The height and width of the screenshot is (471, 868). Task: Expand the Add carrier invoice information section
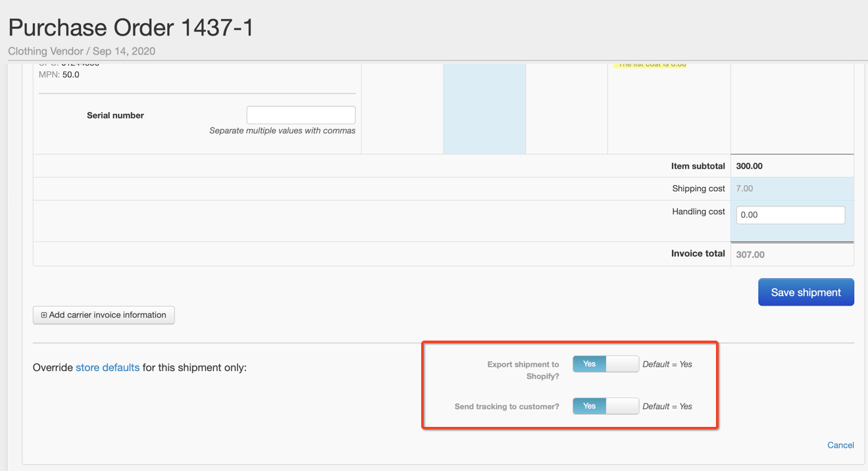[103, 315]
